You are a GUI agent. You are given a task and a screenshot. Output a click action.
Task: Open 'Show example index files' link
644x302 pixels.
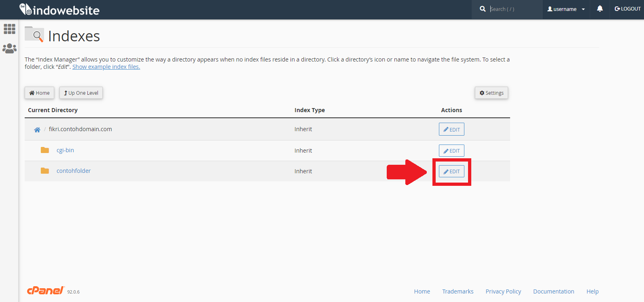point(106,67)
